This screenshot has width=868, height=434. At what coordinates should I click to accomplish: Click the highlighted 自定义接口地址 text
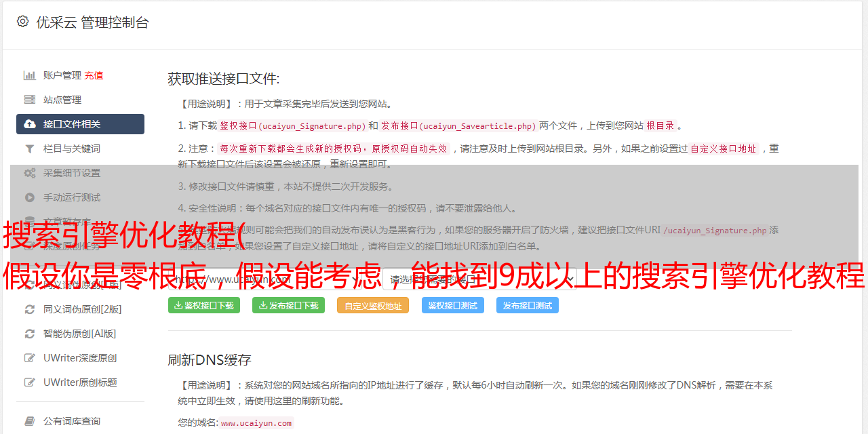tap(723, 149)
